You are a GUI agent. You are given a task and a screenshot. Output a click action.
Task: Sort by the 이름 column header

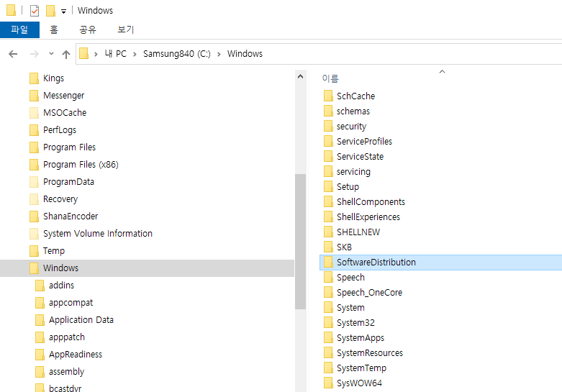[x=330, y=78]
